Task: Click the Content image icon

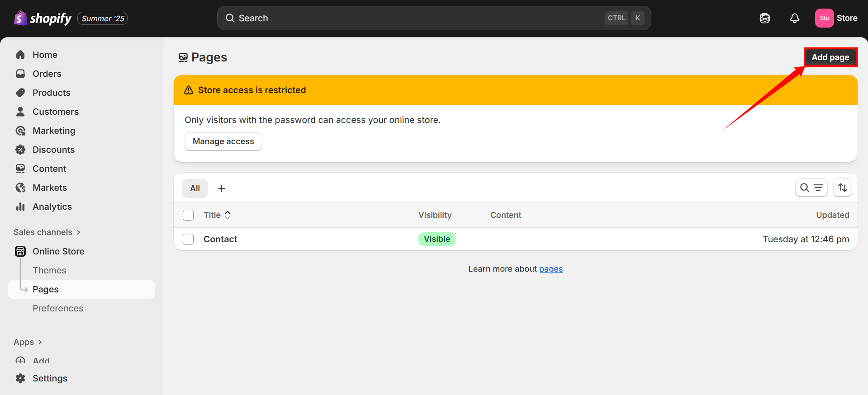Action: click(x=20, y=169)
